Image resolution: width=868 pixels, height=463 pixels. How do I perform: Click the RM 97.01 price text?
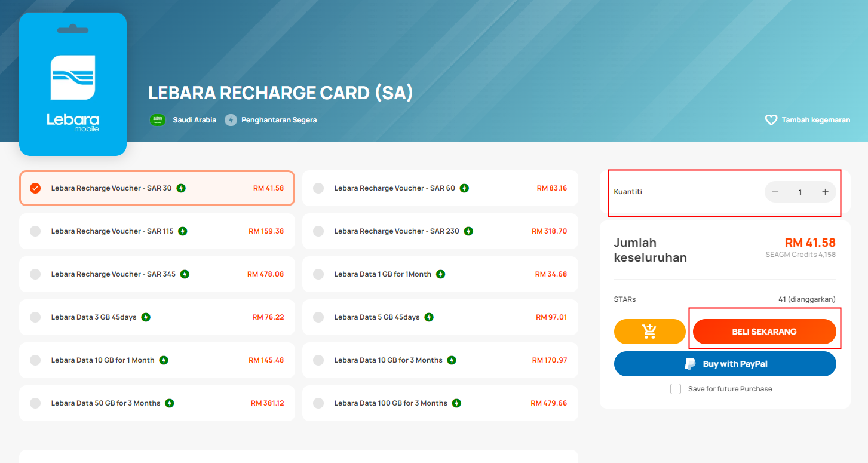[551, 317]
